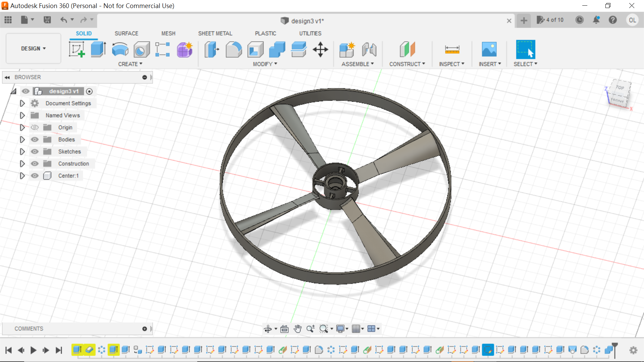This screenshot has width=644, height=362.
Task: Click the Joint icon in Assemble
Action: 369,50
